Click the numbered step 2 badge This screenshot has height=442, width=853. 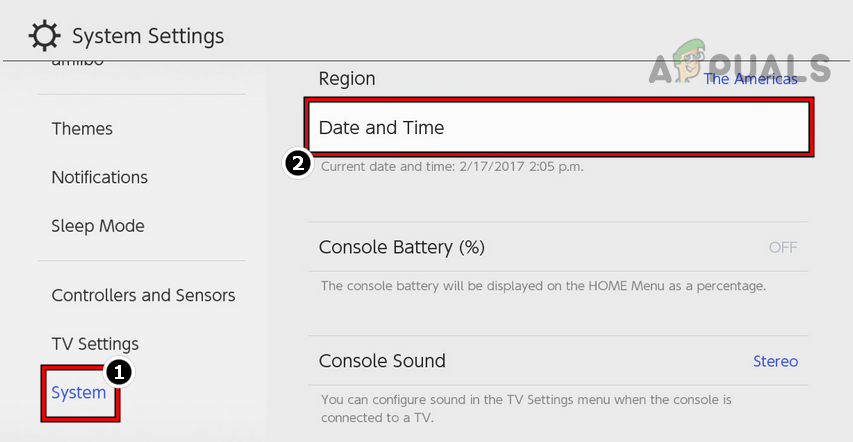tap(298, 164)
